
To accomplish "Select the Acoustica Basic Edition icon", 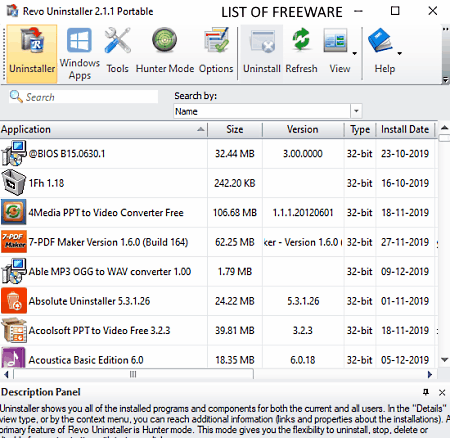I will click(14, 357).
